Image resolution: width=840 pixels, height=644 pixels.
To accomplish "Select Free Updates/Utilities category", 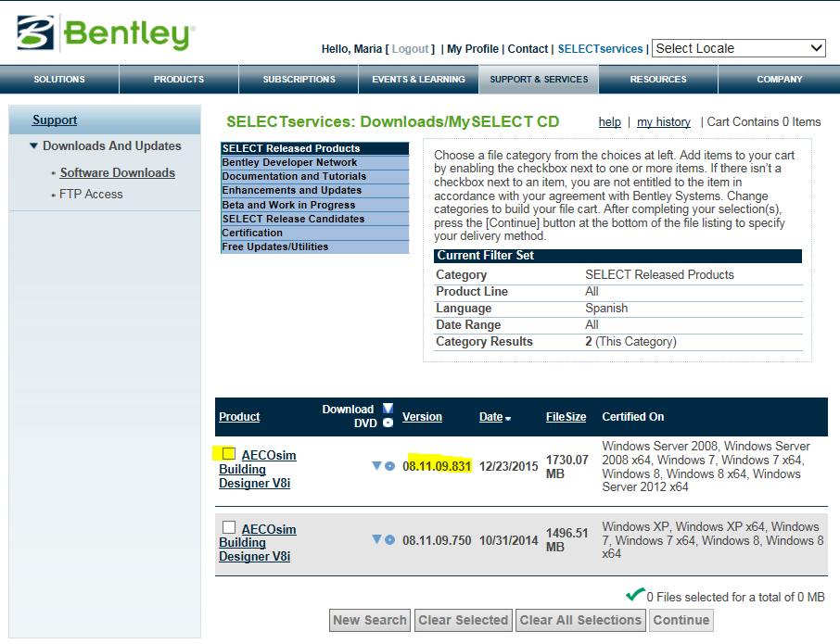I will 314,246.
